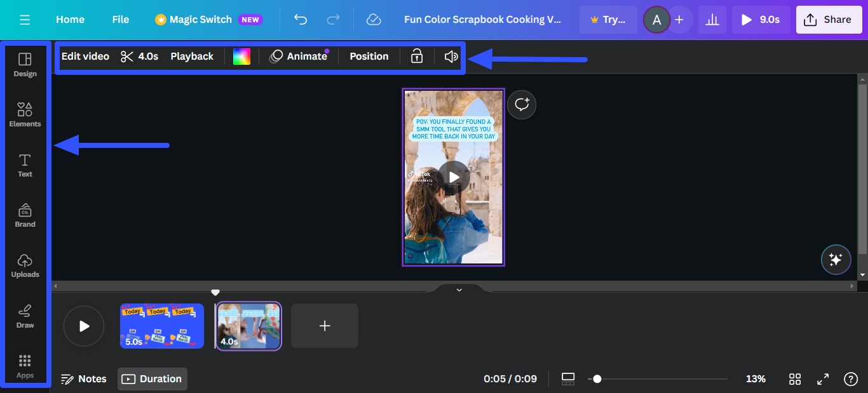Image resolution: width=868 pixels, height=393 pixels.
Task: Open the Elements sidebar panel
Action: [x=25, y=114]
